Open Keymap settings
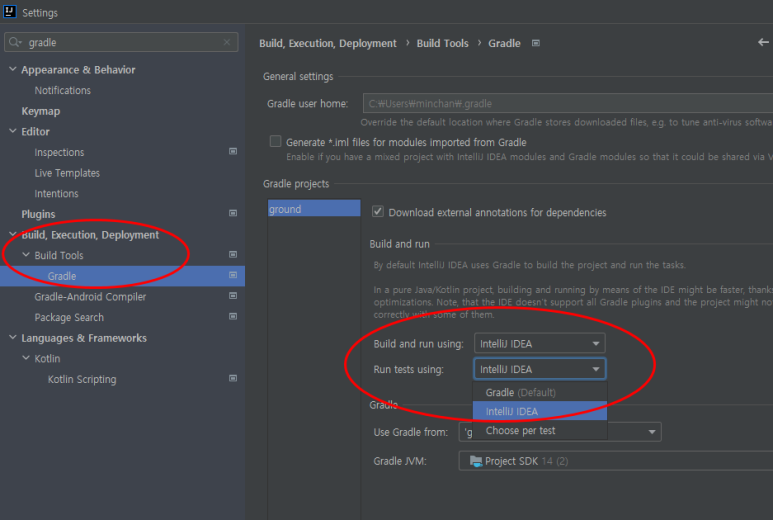This screenshot has width=773, height=520. tap(40, 111)
